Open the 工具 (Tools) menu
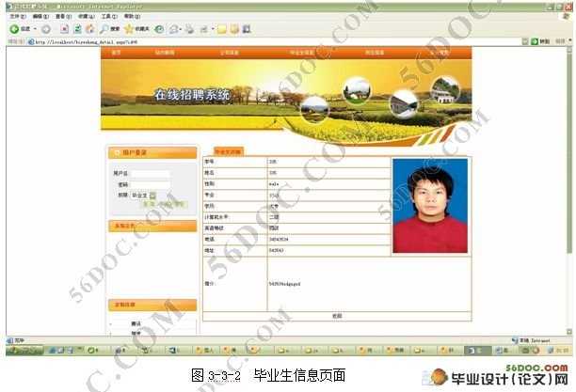Screen dimensions: 576x392 105,17
